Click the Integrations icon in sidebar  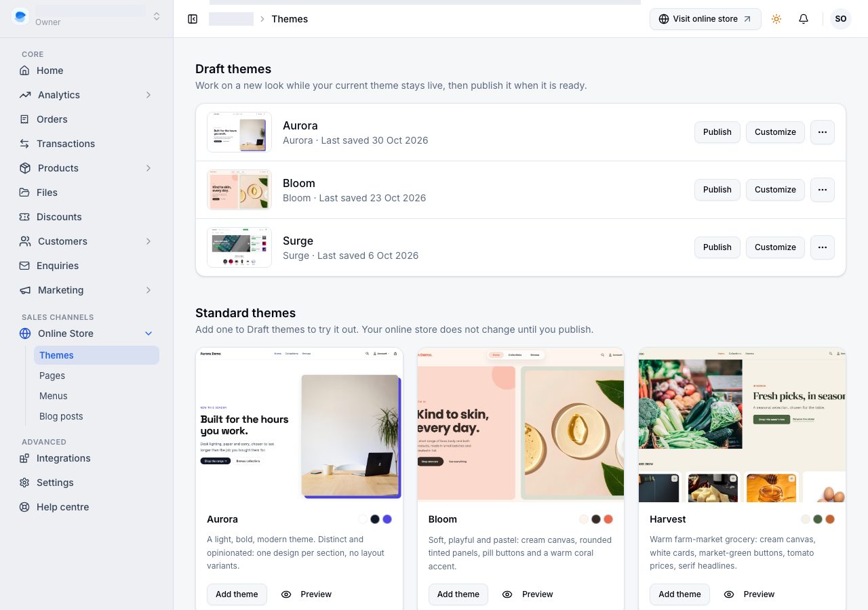[25, 458]
